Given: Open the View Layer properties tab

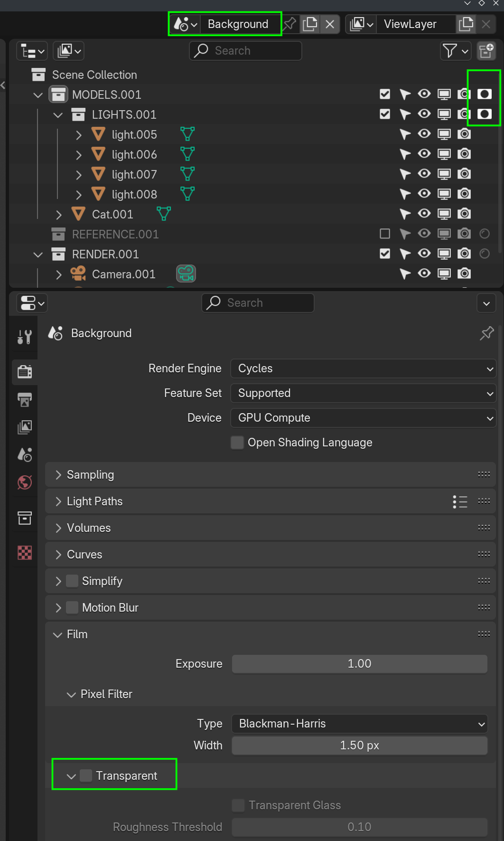Looking at the screenshot, I should [x=25, y=427].
